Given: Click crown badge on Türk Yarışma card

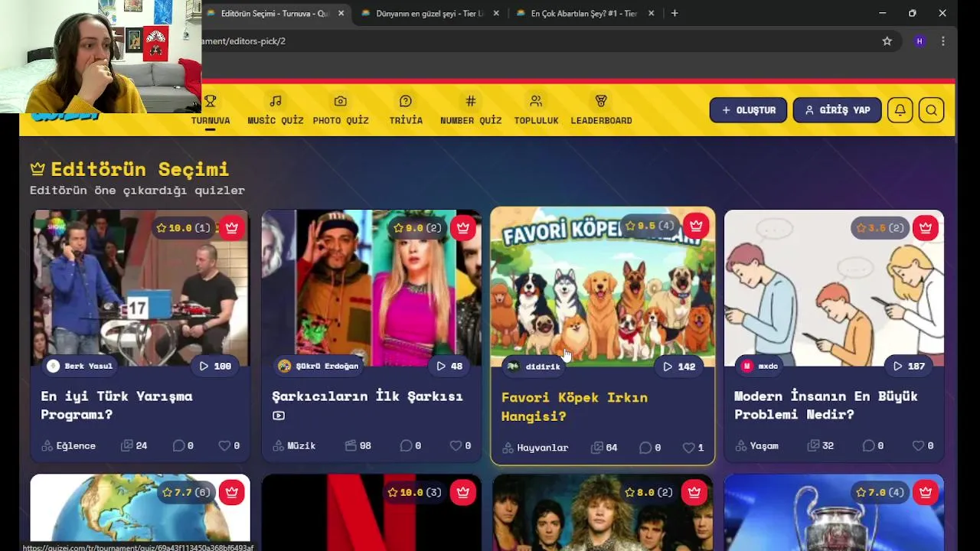Looking at the screenshot, I should coord(232,227).
